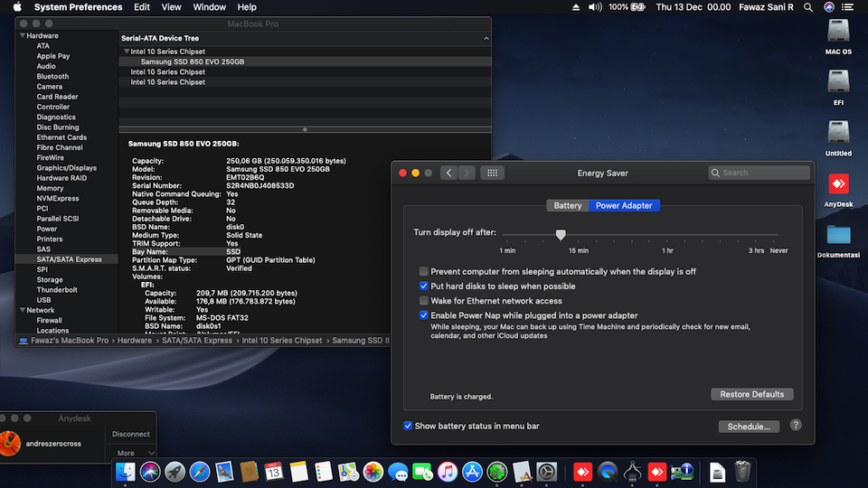This screenshot has height=488, width=868.
Task: Switch to the Battery tab
Action: [x=568, y=205]
